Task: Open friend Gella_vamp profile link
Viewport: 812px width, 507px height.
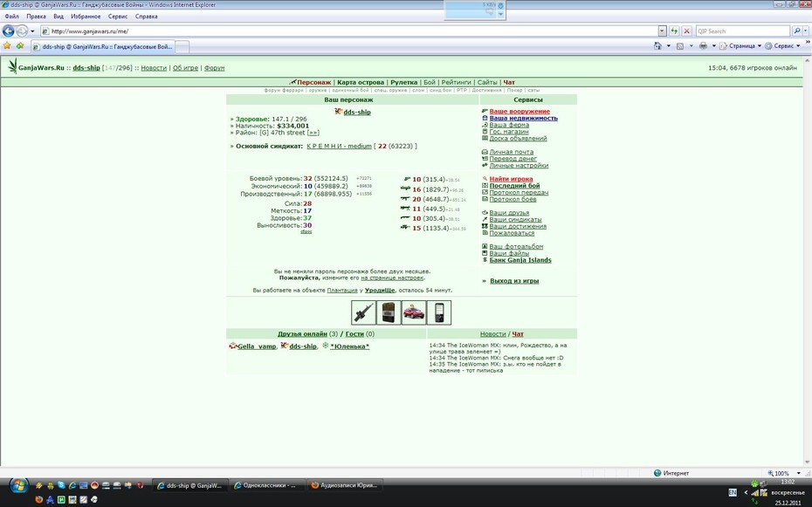Action: tap(257, 346)
